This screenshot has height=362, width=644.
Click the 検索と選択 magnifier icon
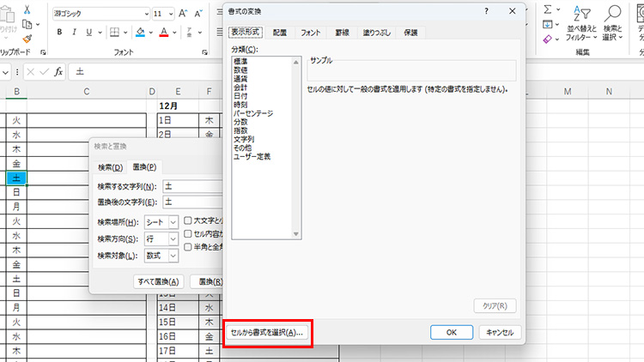tap(612, 23)
